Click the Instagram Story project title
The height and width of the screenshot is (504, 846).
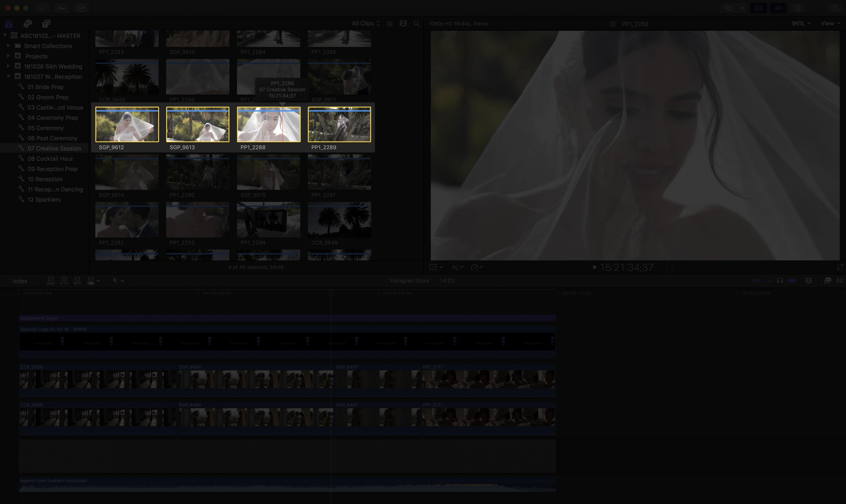tap(409, 280)
